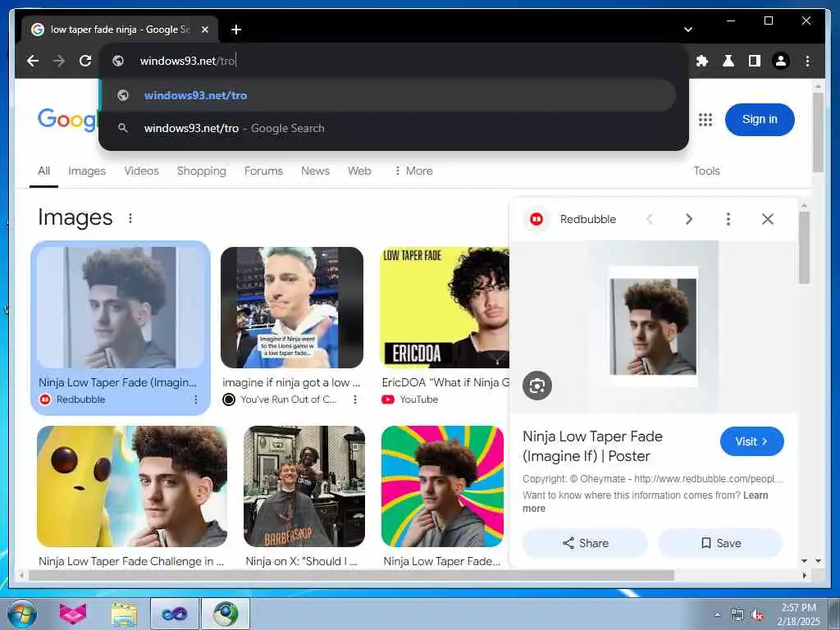Switch to the News results tab

[x=315, y=171]
